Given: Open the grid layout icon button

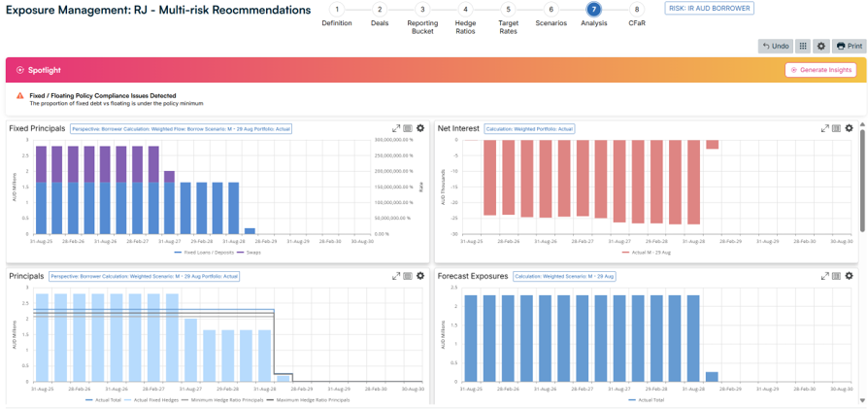Looking at the screenshot, I should tap(803, 46).
